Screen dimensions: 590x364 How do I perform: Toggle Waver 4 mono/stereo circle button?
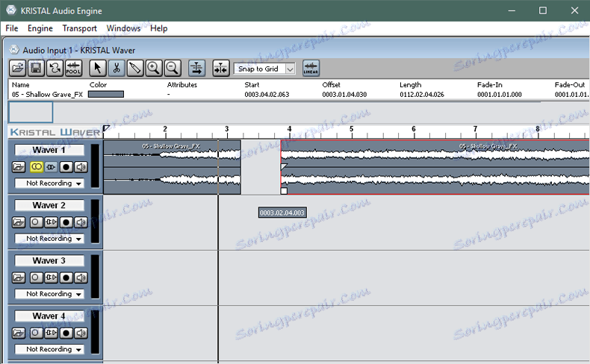pos(37,333)
